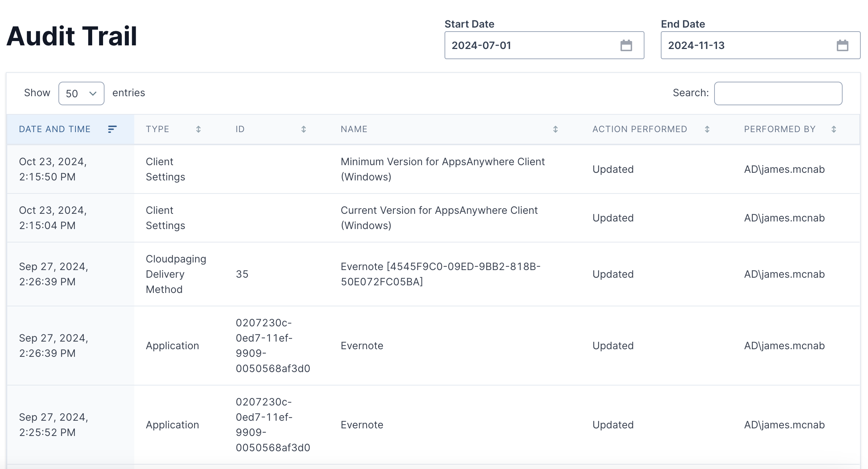Click the Start Date text field
Viewport: 868px width, 469px height.
click(x=530, y=45)
